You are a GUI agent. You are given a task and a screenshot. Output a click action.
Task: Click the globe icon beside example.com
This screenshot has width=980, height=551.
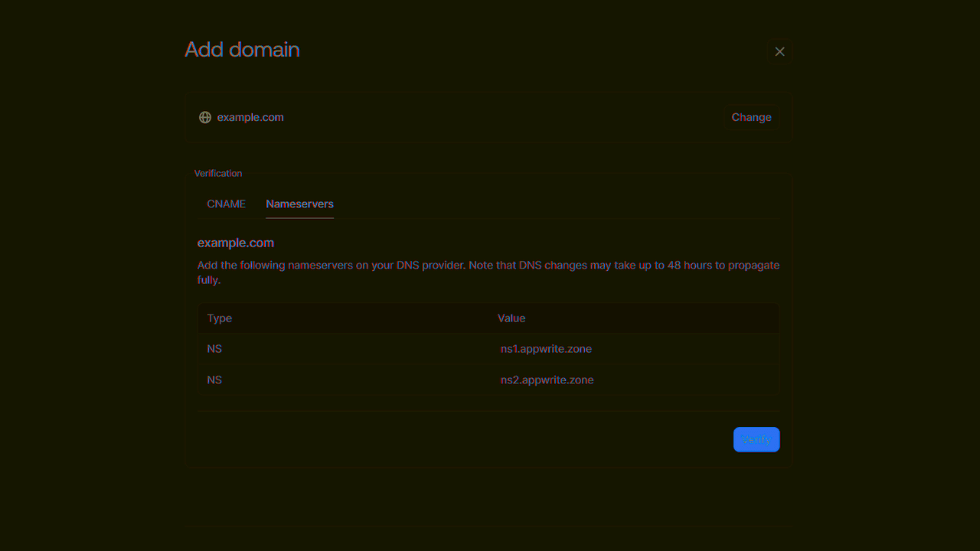[x=204, y=117]
